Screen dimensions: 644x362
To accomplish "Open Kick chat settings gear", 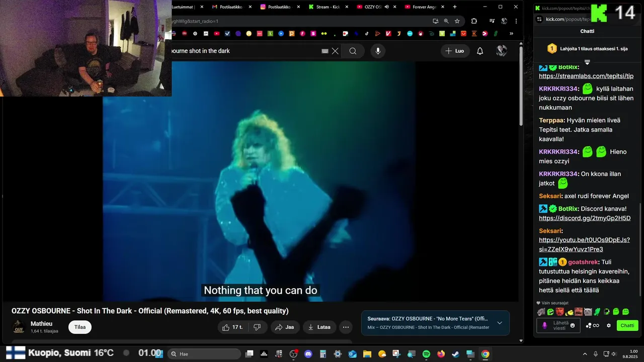I will [609, 326].
